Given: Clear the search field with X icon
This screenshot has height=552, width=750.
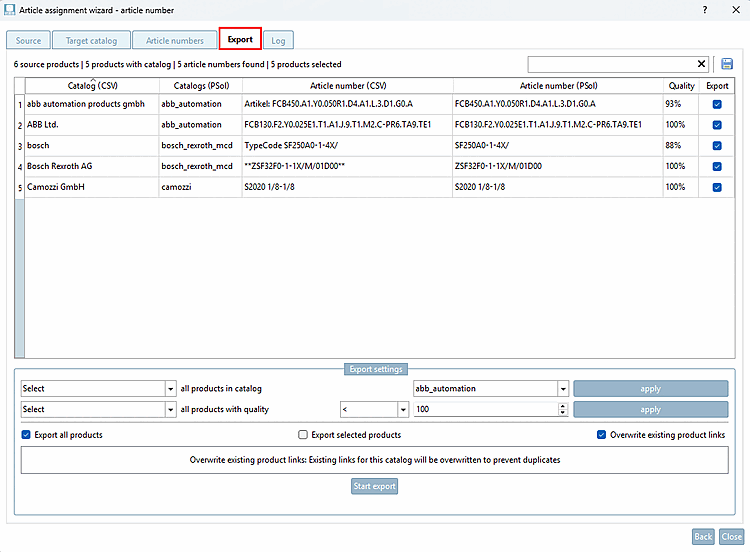Looking at the screenshot, I should [x=701, y=64].
